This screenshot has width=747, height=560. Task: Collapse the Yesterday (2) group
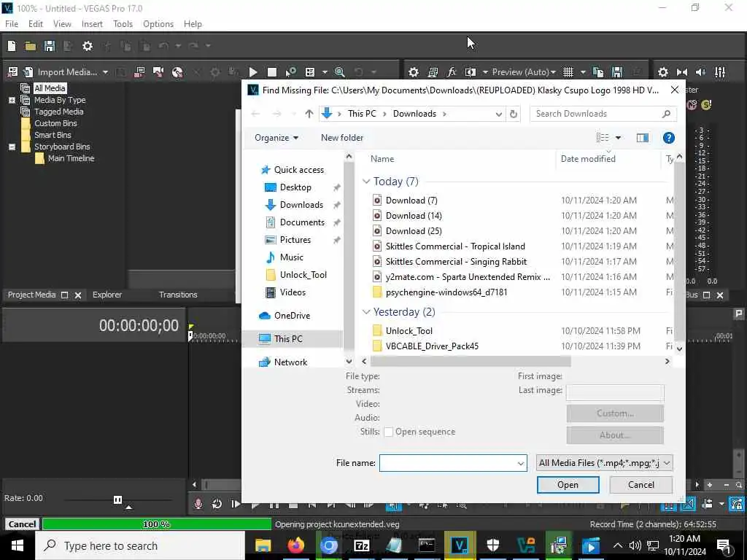(x=366, y=312)
